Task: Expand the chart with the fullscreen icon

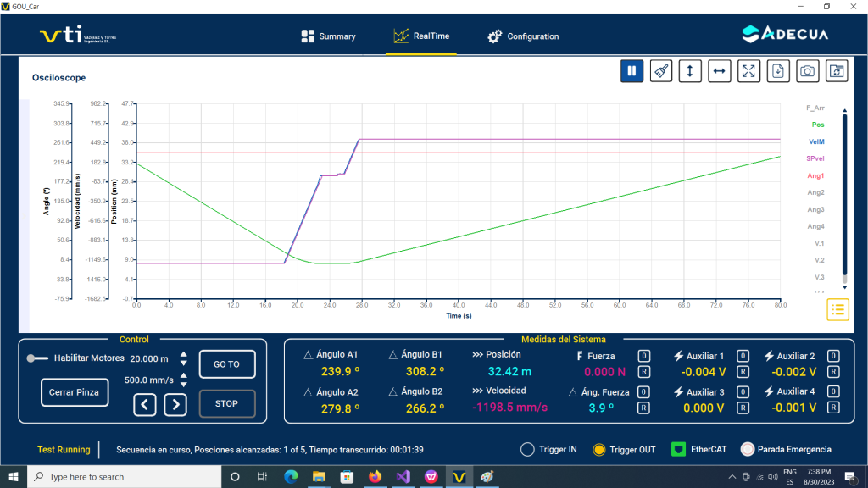Action: pos(748,71)
